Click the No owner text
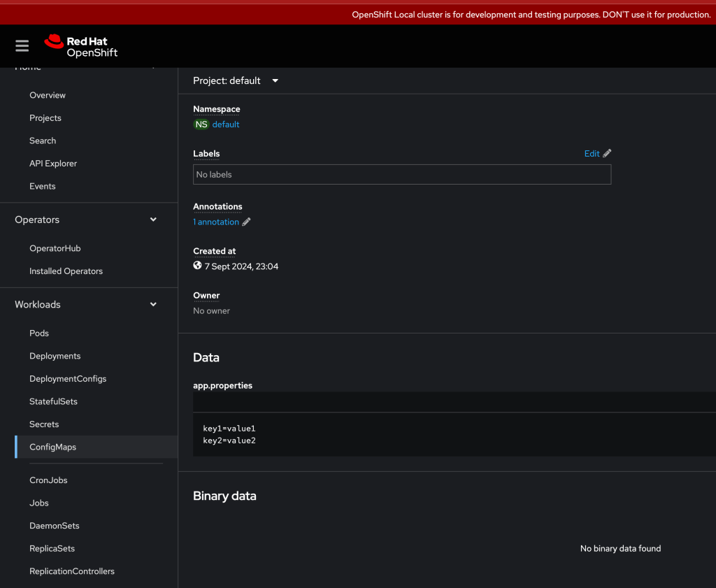Viewport: 716px width, 588px height. (211, 311)
